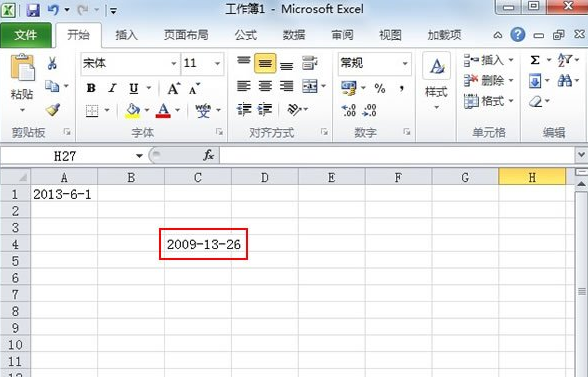Click the Insert Function fx icon

click(x=208, y=155)
